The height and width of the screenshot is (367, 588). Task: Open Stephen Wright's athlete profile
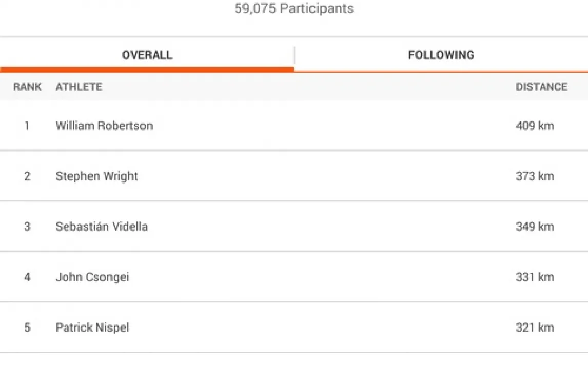point(96,176)
